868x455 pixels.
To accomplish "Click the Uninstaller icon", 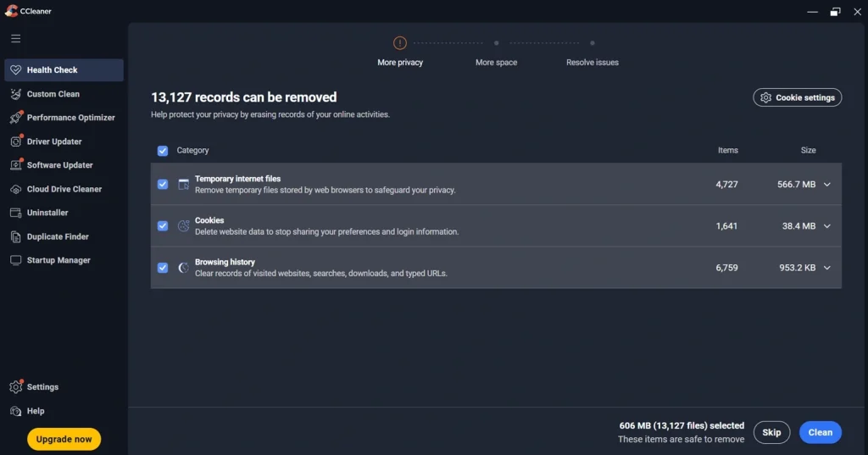I will tap(15, 213).
